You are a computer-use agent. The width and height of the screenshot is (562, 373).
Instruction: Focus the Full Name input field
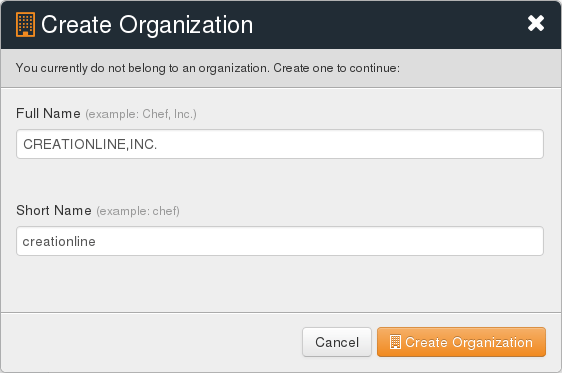pos(280,144)
